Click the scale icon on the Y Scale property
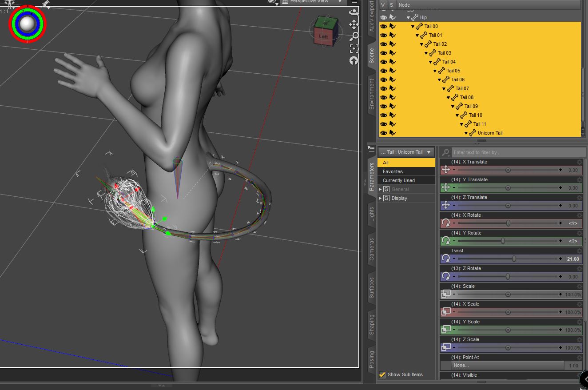 tap(446, 330)
